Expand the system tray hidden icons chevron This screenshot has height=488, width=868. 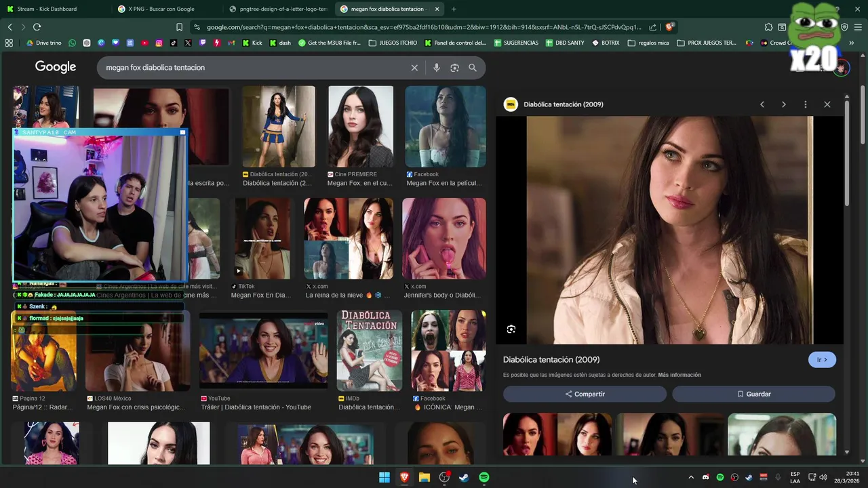point(691,477)
